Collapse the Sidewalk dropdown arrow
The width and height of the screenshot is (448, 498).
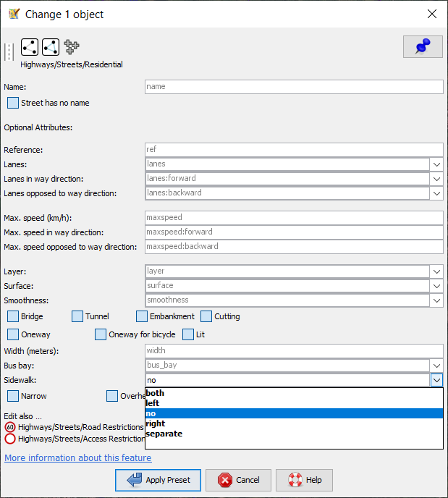(436, 380)
